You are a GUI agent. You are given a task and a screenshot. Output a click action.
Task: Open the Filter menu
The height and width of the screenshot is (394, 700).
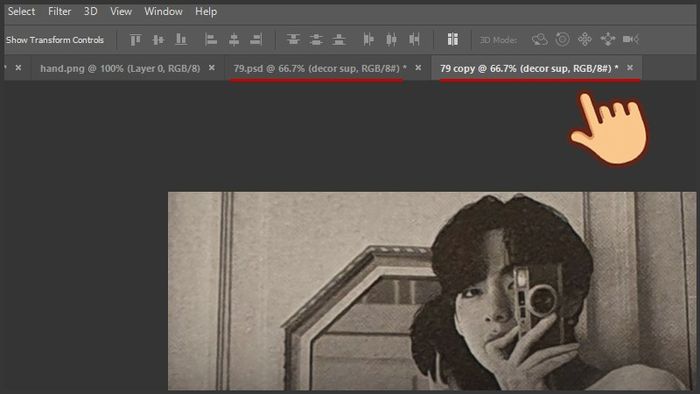(59, 12)
